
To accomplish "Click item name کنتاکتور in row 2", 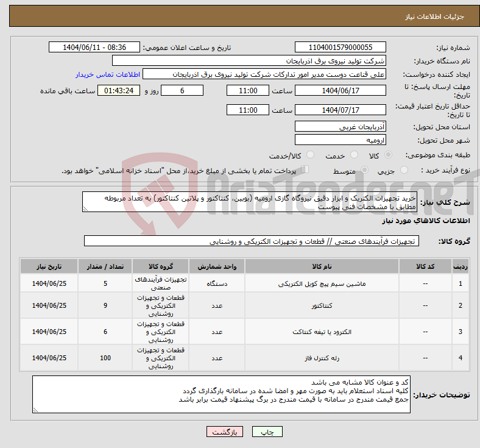I will (x=322, y=305).
